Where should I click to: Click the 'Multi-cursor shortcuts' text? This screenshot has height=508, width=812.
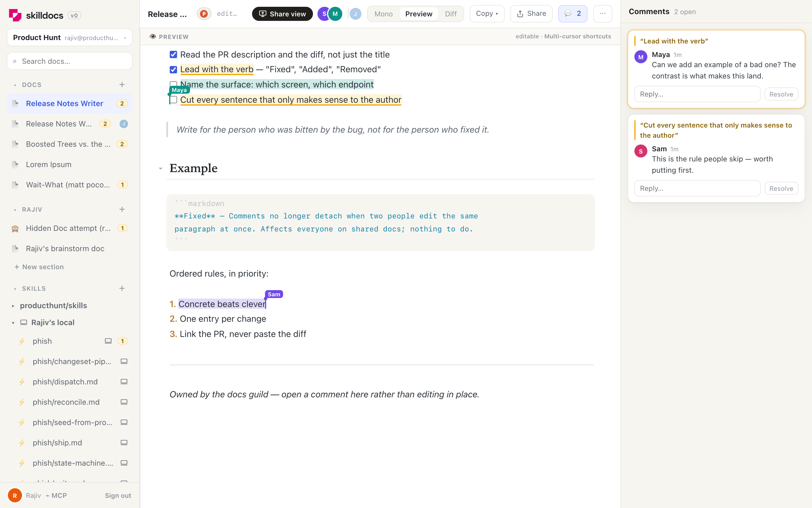point(578,36)
